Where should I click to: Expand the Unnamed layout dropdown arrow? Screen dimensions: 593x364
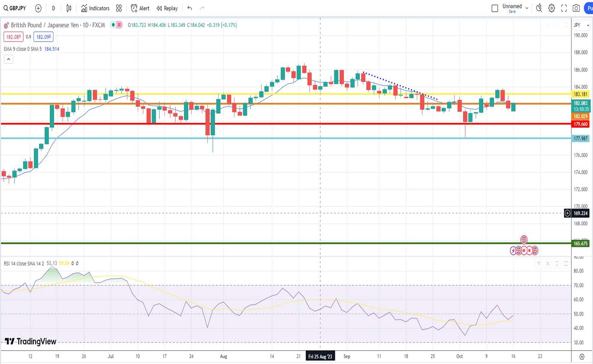pos(527,8)
